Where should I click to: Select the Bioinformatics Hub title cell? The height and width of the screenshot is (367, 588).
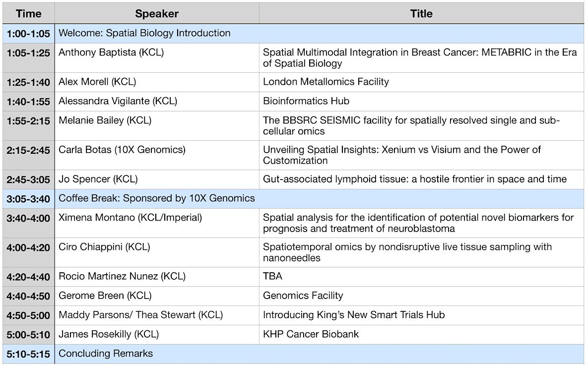point(306,101)
